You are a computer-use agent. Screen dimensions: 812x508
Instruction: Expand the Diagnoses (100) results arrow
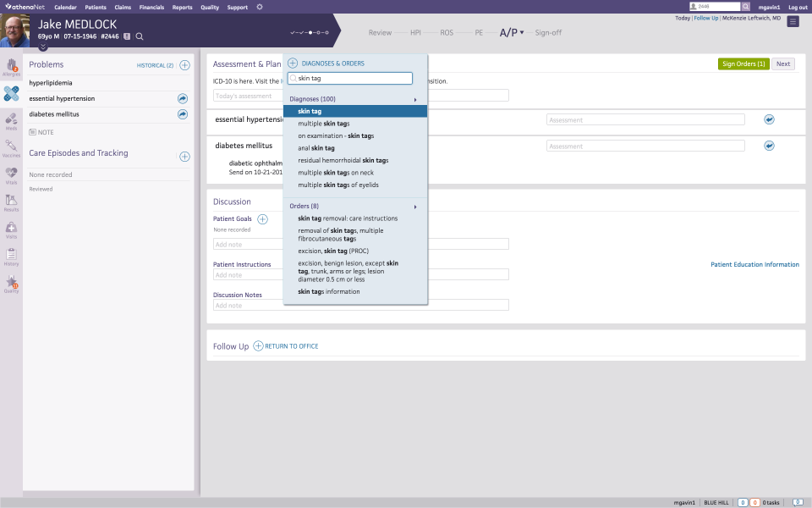pos(414,100)
